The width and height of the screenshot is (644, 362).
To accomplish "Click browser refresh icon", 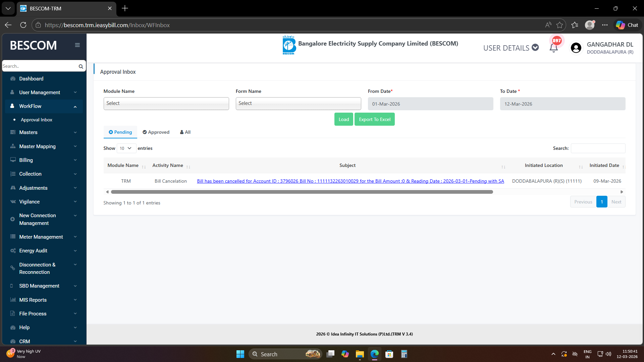I will (x=23, y=25).
